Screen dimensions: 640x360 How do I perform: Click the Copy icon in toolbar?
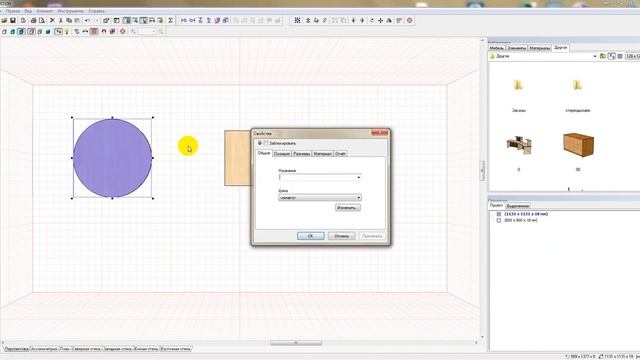(x=69, y=20)
